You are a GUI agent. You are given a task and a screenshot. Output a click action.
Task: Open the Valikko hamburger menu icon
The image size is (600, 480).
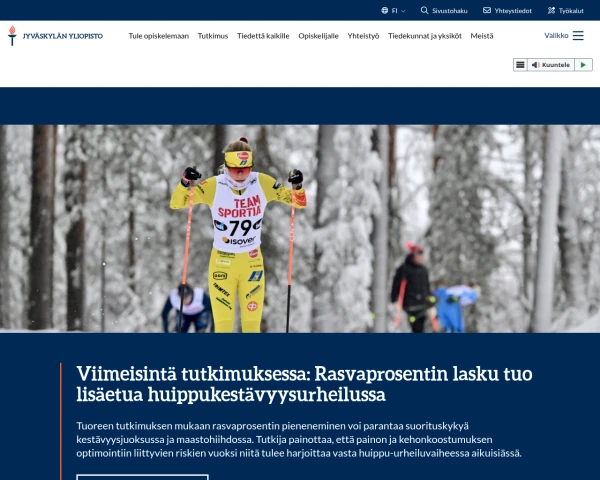pyautogui.click(x=578, y=35)
